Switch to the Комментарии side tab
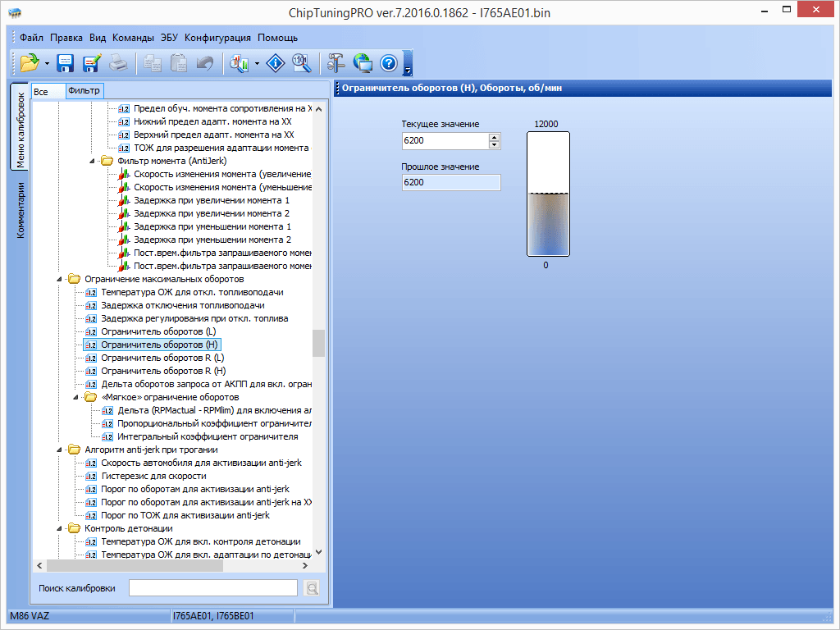 (21, 210)
